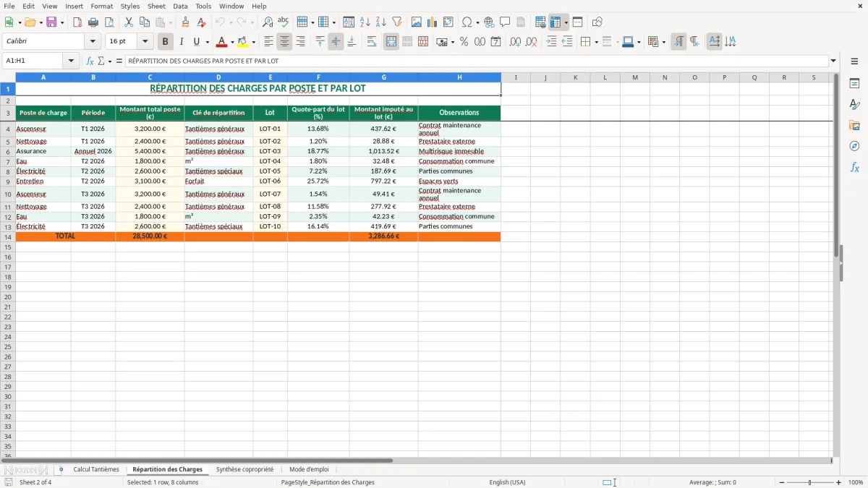The height and width of the screenshot is (488, 868).
Task: Toggle Wrap Text
Action: click(x=372, y=42)
